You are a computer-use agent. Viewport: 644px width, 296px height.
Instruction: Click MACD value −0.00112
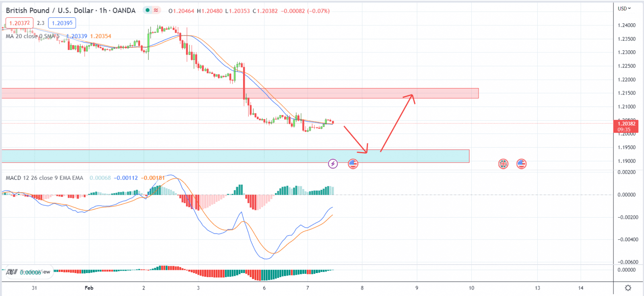(x=126, y=178)
